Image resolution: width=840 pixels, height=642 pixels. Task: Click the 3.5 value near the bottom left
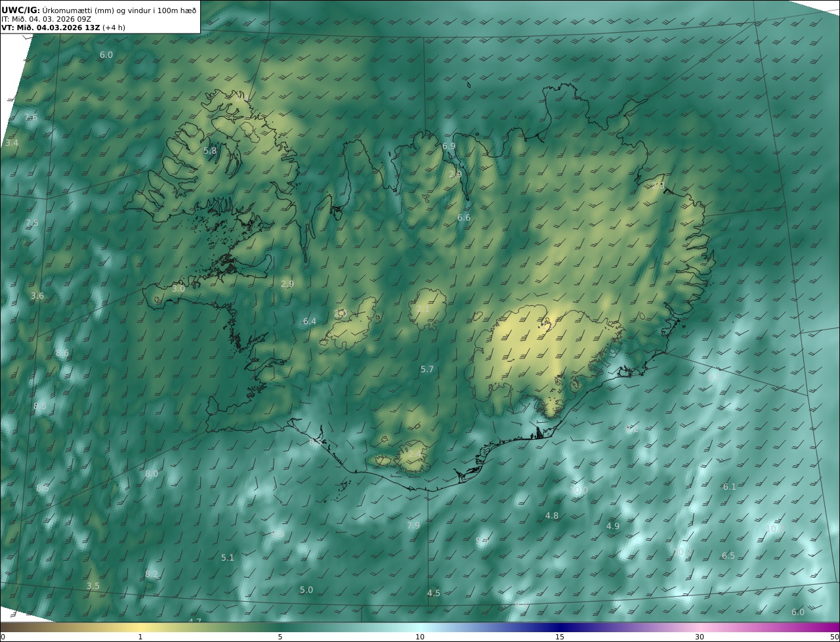click(93, 586)
